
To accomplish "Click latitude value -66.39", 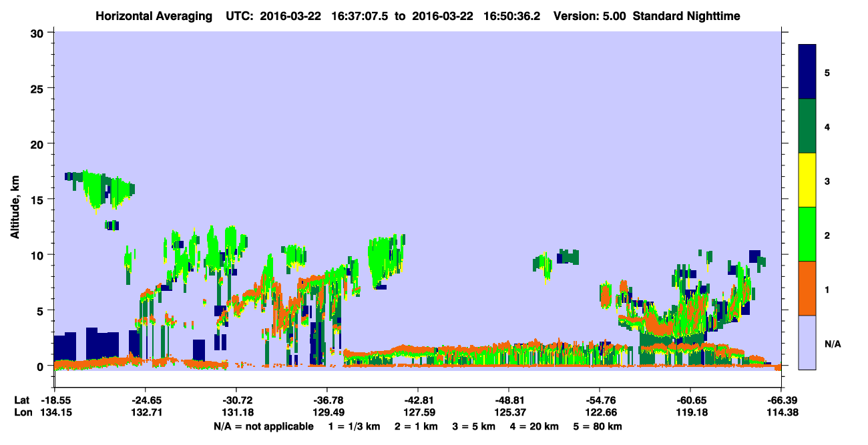I will coord(781,400).
